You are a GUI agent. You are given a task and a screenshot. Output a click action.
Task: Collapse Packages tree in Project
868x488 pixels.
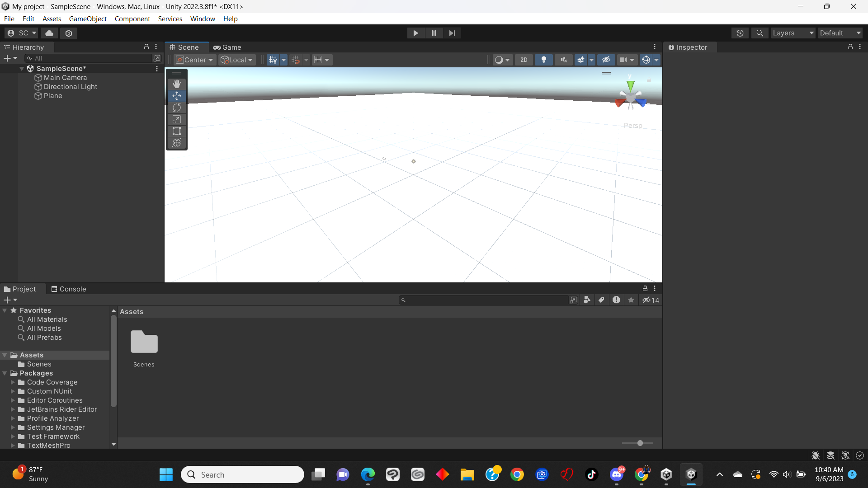point(5,373)
